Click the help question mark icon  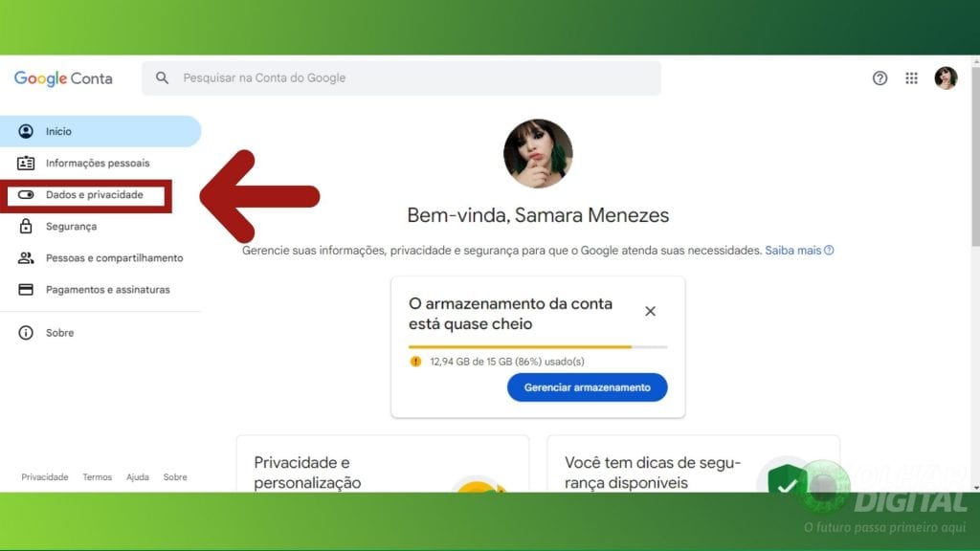pos(880,78)
